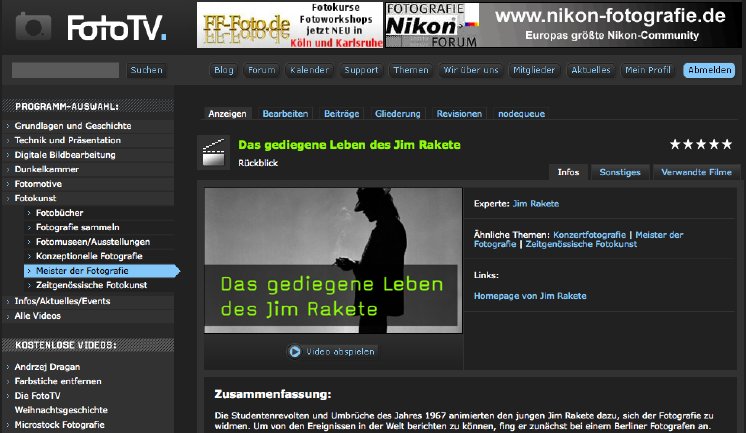The height and width of the screenshot is (433, 746).
Task: Open free video Andrzej Dragan
Action: click(47, 367)
